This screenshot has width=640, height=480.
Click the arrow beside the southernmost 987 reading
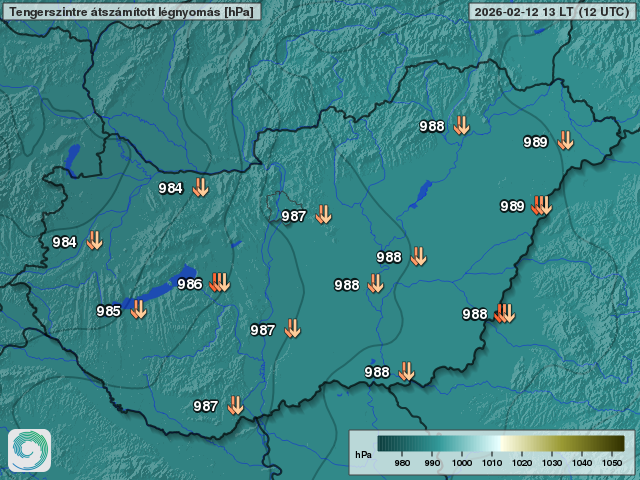235,405
